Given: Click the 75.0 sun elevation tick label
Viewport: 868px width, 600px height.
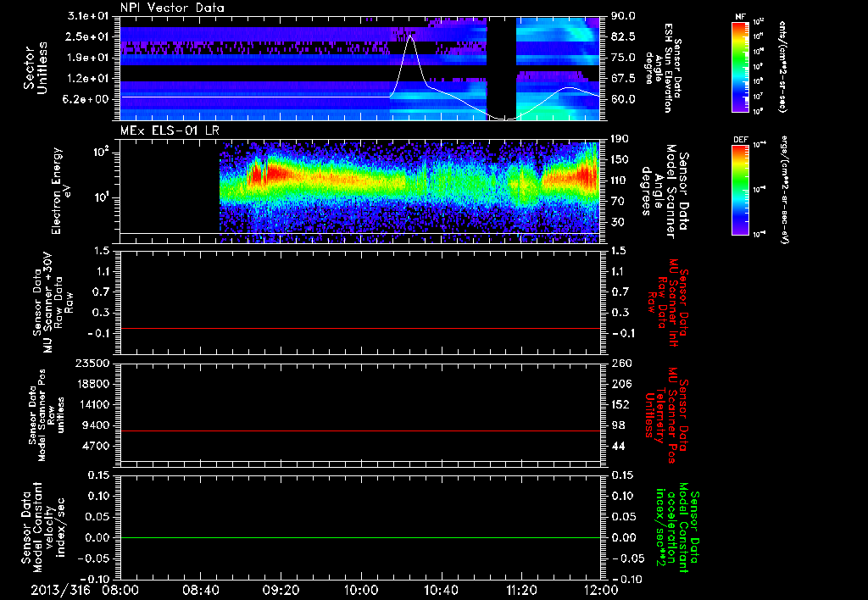Looking at the screenshot, I should pos(623,58).
